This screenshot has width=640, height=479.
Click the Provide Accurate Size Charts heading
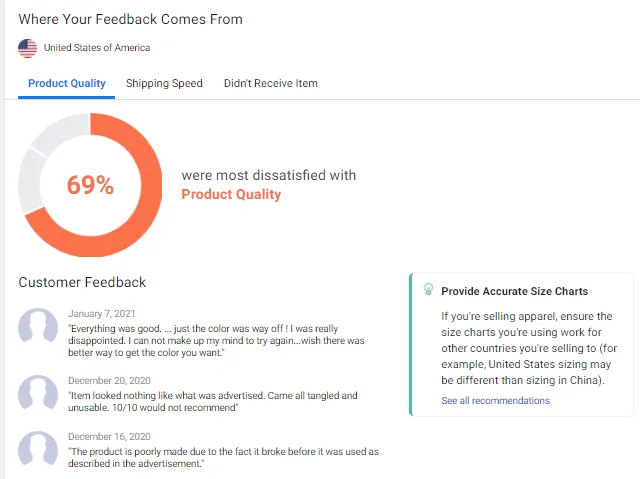click(515, 291)
